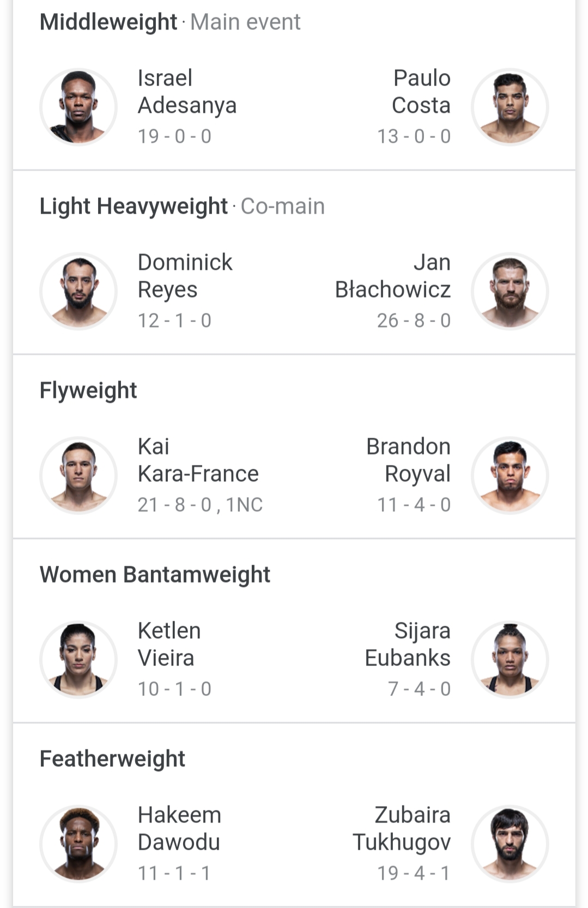This screenshot has height=908, width=588.
Task: Open Jan Błachowicz's profile picture
Action: pyautogui.click(x=510, y=291)
